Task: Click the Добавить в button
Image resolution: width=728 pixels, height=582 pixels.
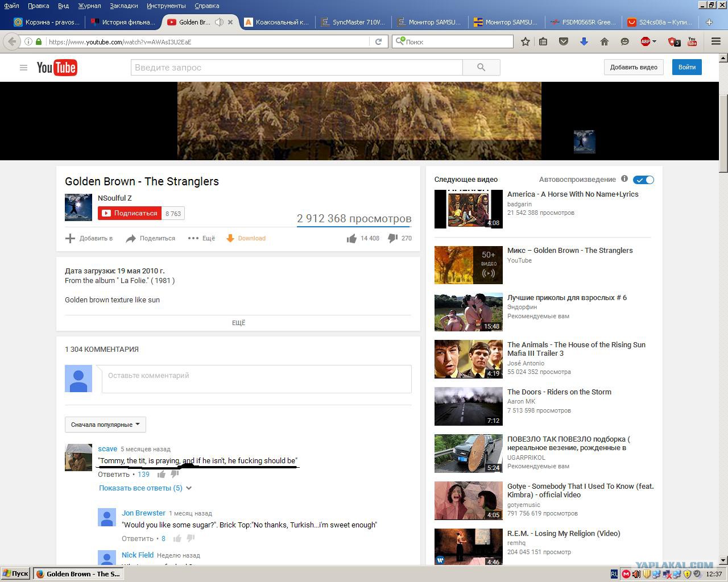Action: (x=89, y=238)
